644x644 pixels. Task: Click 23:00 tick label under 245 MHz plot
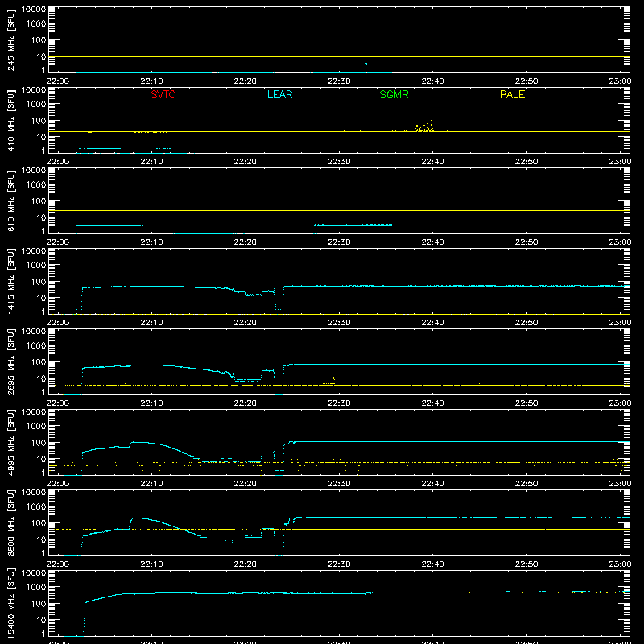620,81
